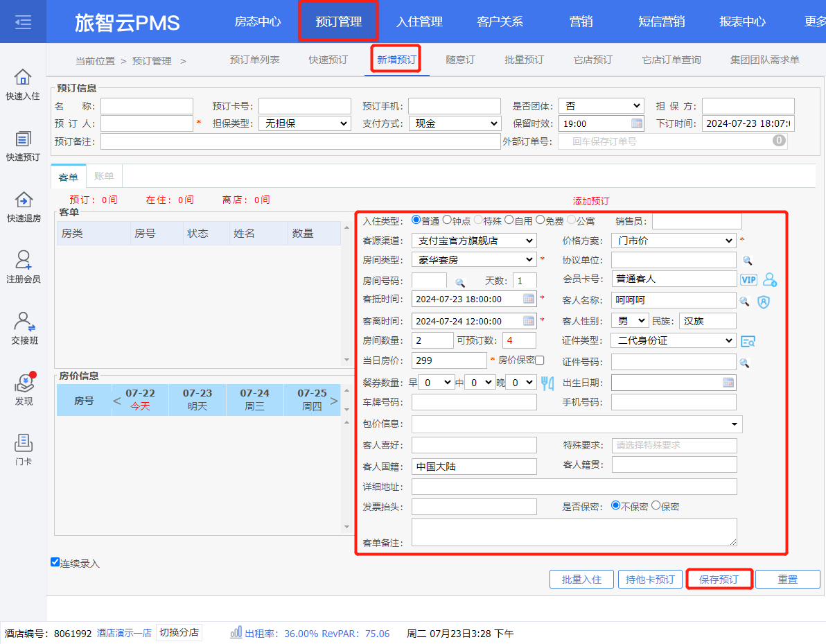The height and width of the screenshot is (644, 826).
Task: Open calendar for 客离时间
Action: pyautogui.click(x=528, y=321)
